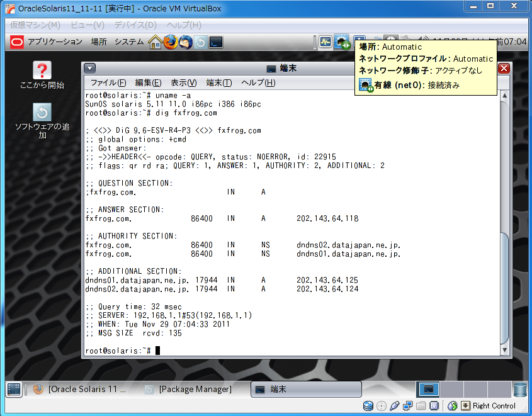Open the terminal launcher in top panel

pyautogui.click(x=216, y=42)
